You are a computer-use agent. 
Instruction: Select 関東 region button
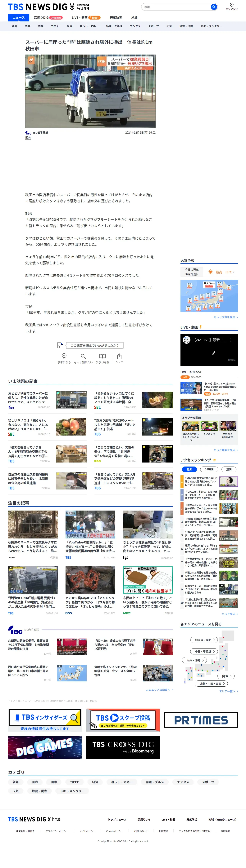[x=226, y=676]
